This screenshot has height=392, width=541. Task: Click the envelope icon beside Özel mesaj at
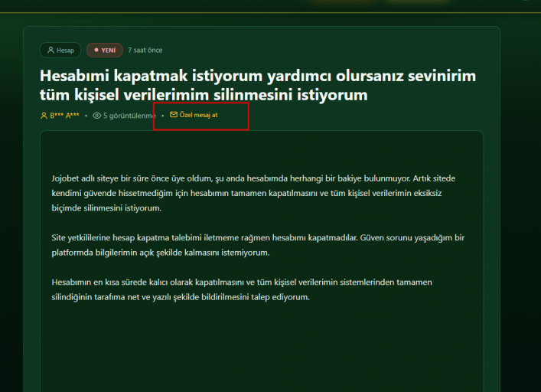(x=174, y=115)
